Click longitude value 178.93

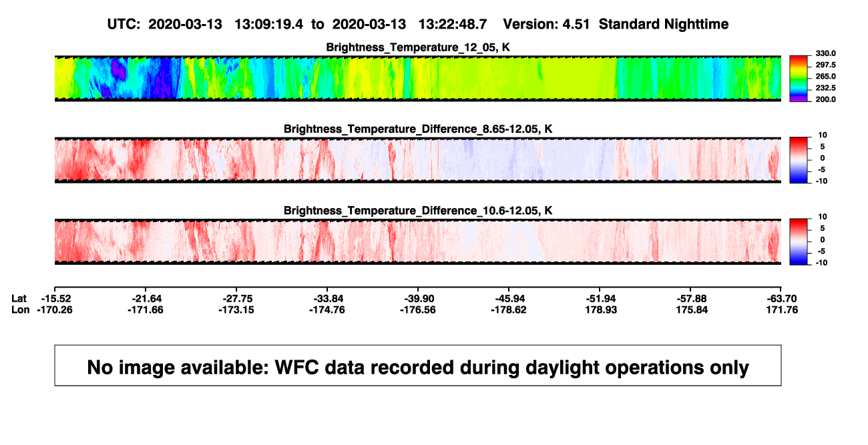[602, 310]
